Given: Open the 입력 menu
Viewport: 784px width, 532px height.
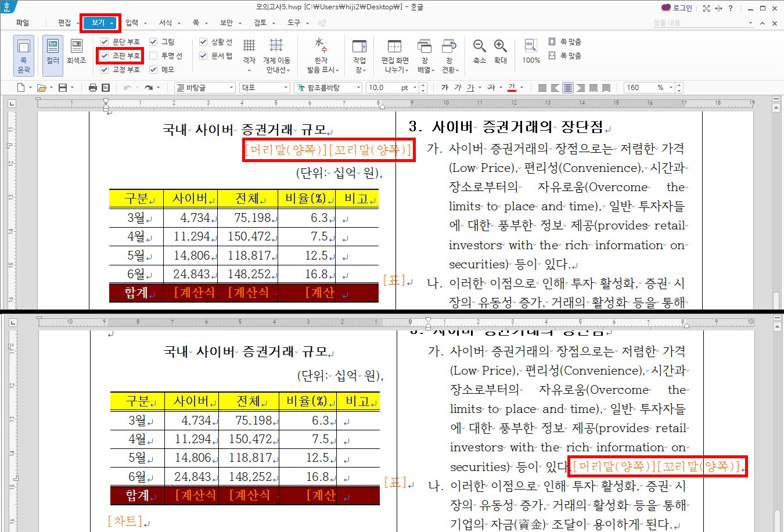Looking at the screenshot, I should 132,23.
